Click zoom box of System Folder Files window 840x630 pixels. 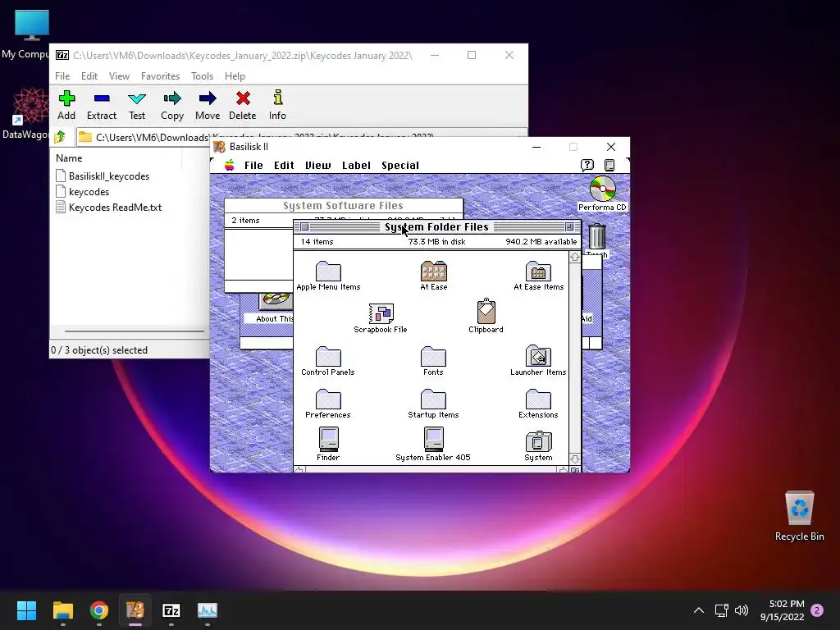[570, 226]
